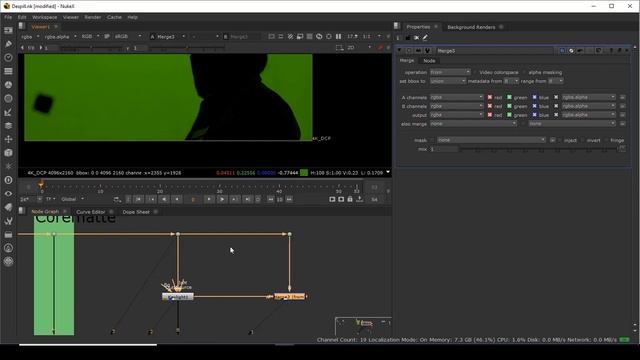This screenshot has width=640, height=360.
Task: Open the Help menu
Action: (x=133, y=17)
